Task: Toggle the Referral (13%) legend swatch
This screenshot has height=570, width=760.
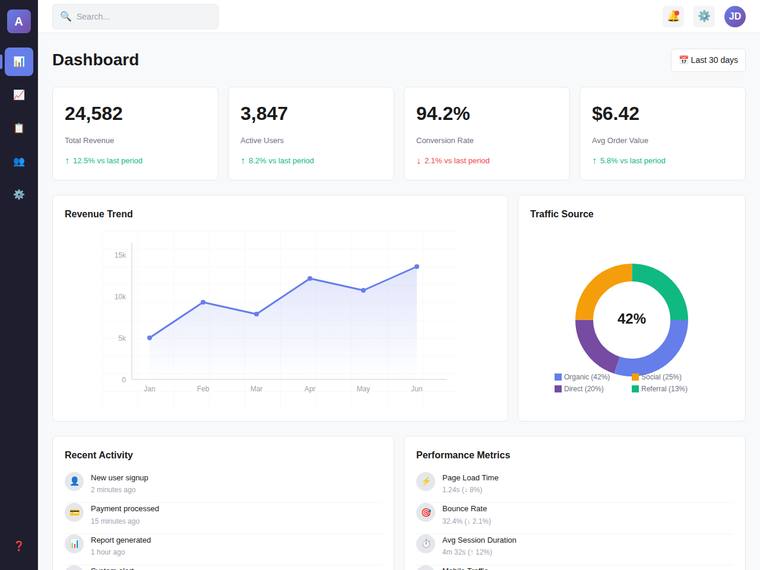Action: (635, 389)
